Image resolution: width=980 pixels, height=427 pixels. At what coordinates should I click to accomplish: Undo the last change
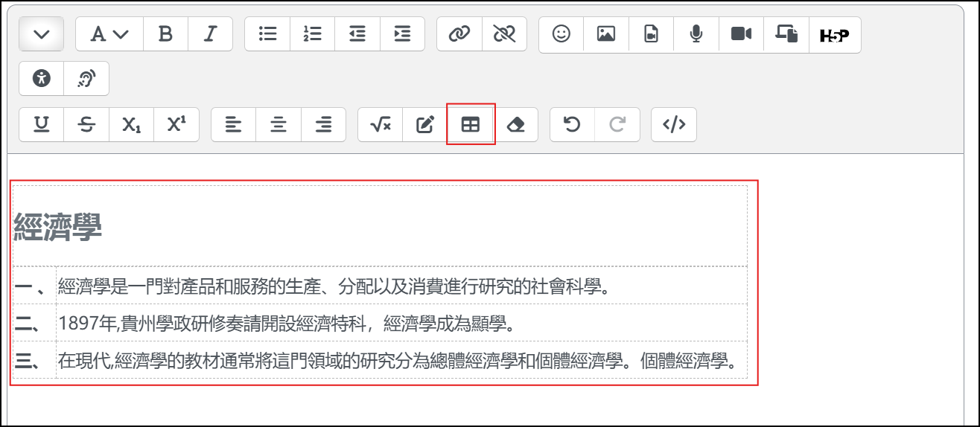pos(572,125)
